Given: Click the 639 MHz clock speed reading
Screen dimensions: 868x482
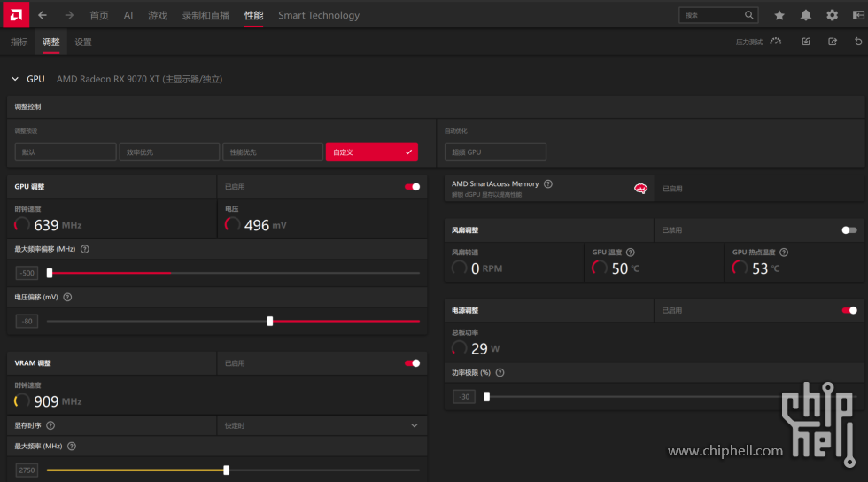Looking at the screenshot, I should [58, 225].
